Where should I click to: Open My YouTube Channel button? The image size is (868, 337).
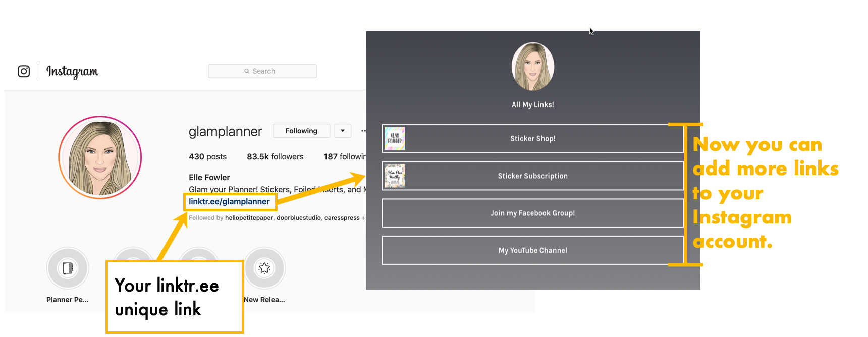pos(533,250)
